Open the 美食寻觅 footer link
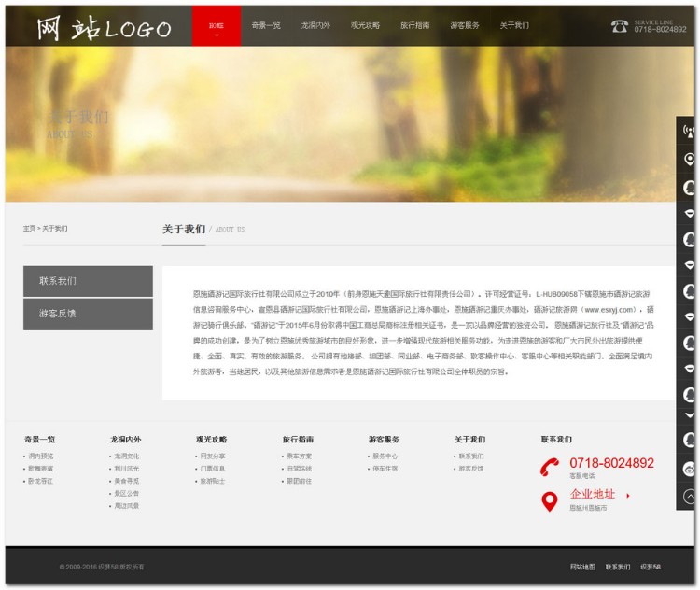 (127, 481)
